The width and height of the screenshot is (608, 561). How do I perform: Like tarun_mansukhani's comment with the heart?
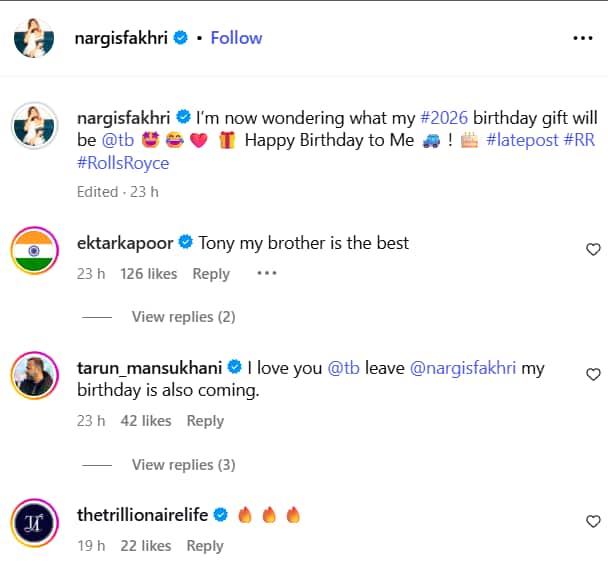coord(593,375)
